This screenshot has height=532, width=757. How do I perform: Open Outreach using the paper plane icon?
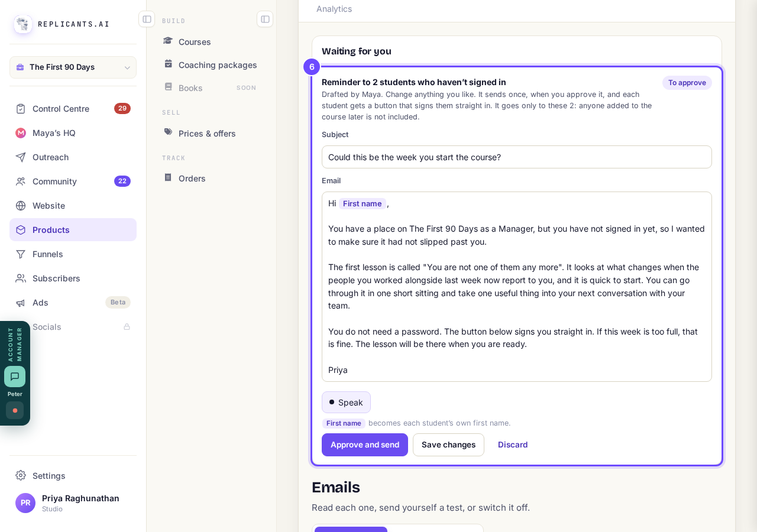(21, 157)
